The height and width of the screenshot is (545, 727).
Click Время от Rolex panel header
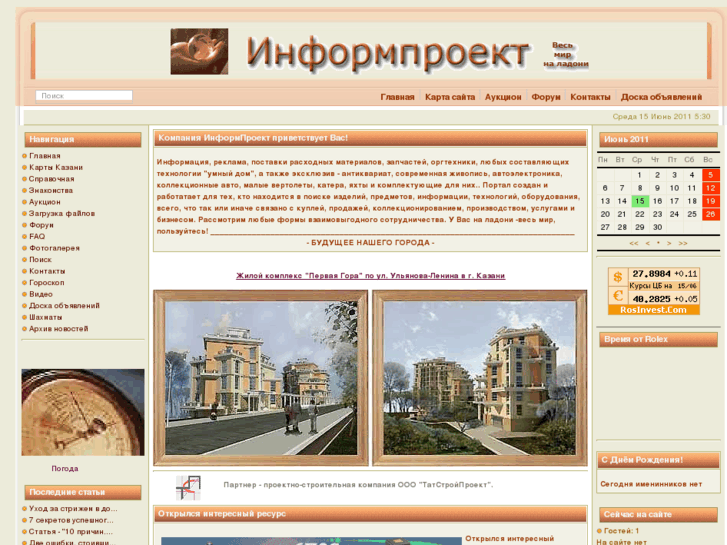(658, 339)
